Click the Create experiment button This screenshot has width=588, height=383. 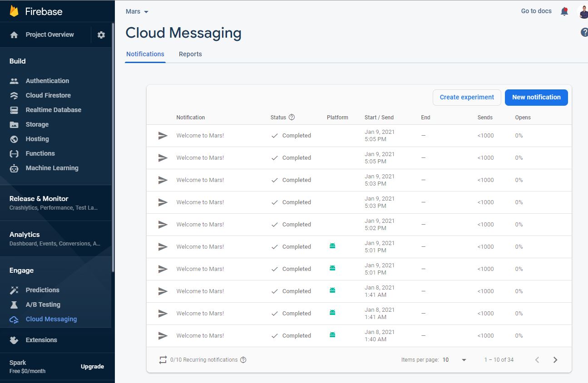(x=467, y=97)
